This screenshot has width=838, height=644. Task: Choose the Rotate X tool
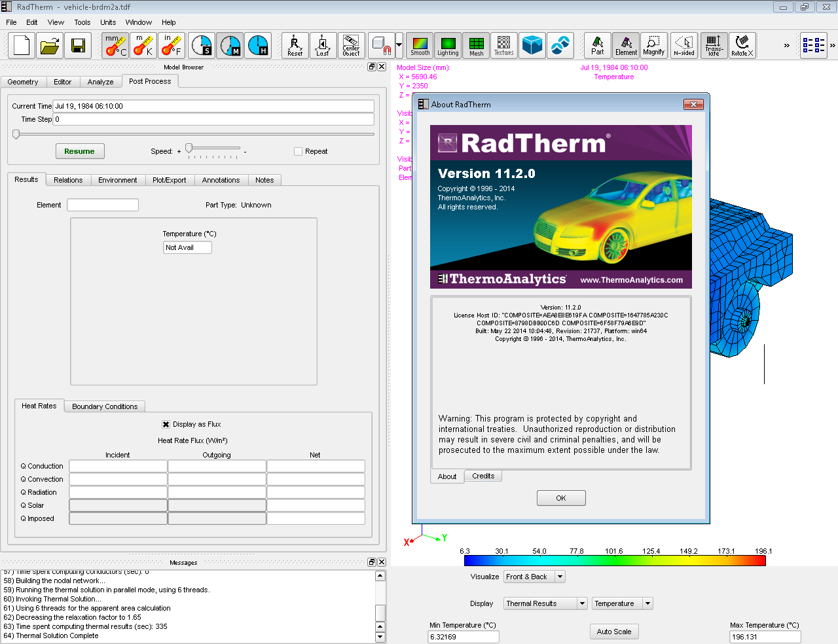742,46
